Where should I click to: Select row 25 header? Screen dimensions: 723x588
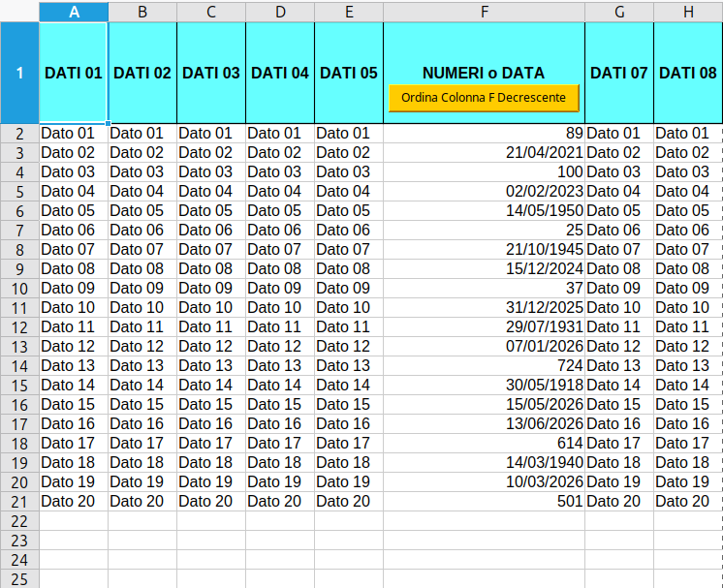[x=19, y=578]
